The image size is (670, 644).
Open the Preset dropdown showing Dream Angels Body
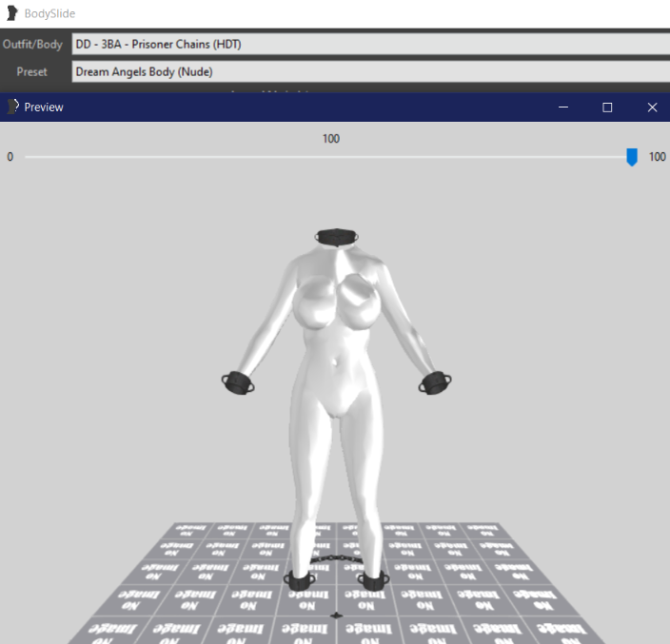click(370, 71)
